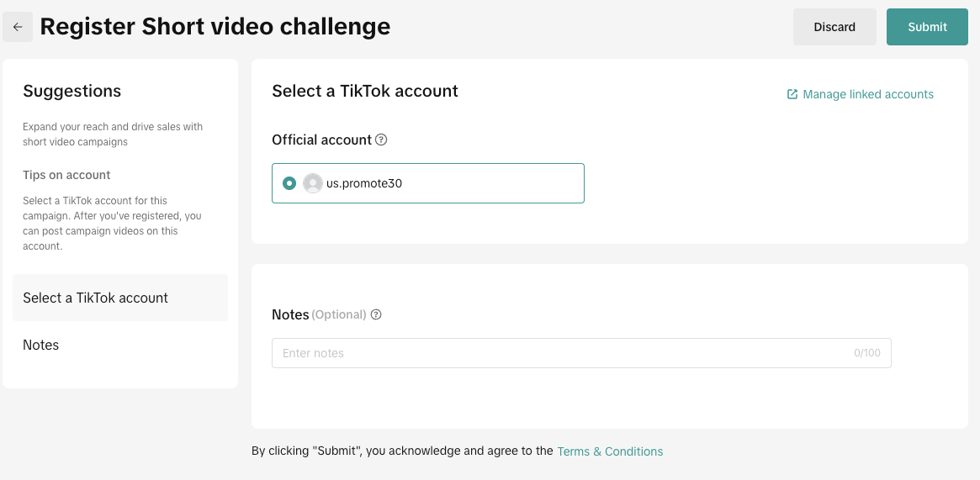Screen dimensions: 980x480
Task: Click the us.promote30 account name text
Action: tap(364, 183)
